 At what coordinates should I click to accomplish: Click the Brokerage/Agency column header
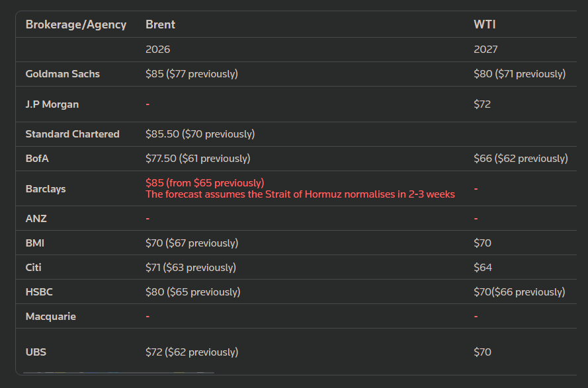[75, 24]
